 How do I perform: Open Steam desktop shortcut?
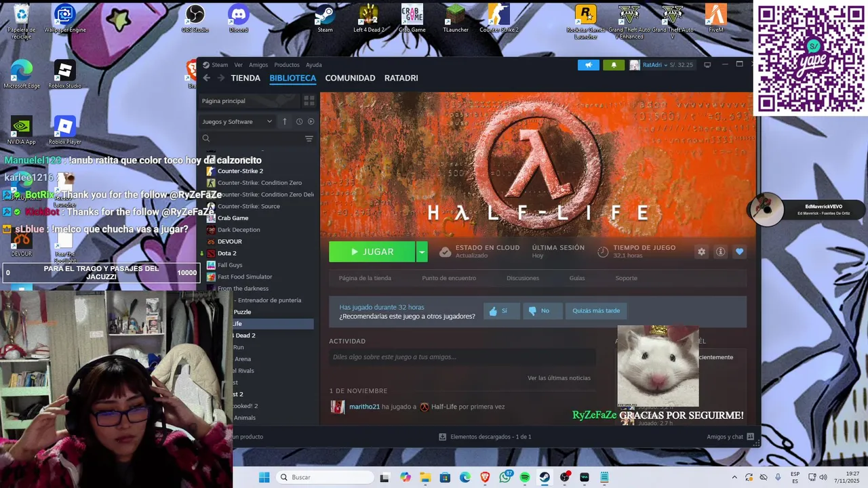tap(325, 18)
